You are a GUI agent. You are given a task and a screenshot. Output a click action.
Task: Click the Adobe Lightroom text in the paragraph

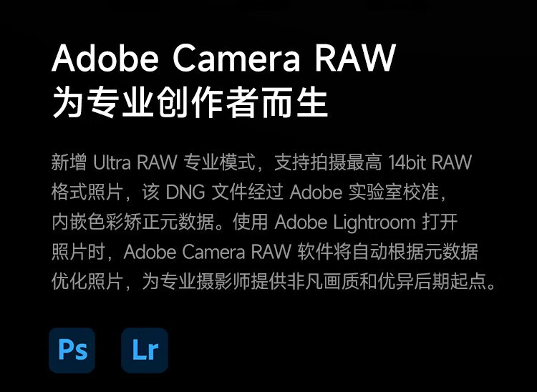coord(345,222)
